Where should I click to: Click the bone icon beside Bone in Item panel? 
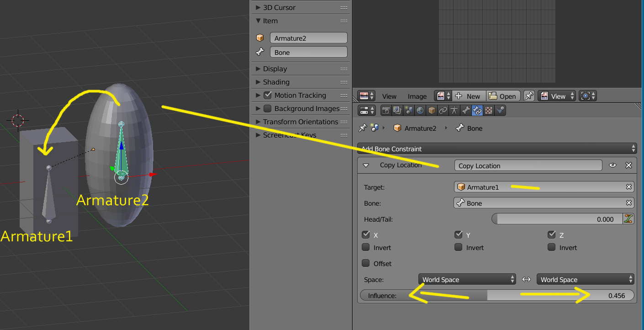(x=260, y=52)
